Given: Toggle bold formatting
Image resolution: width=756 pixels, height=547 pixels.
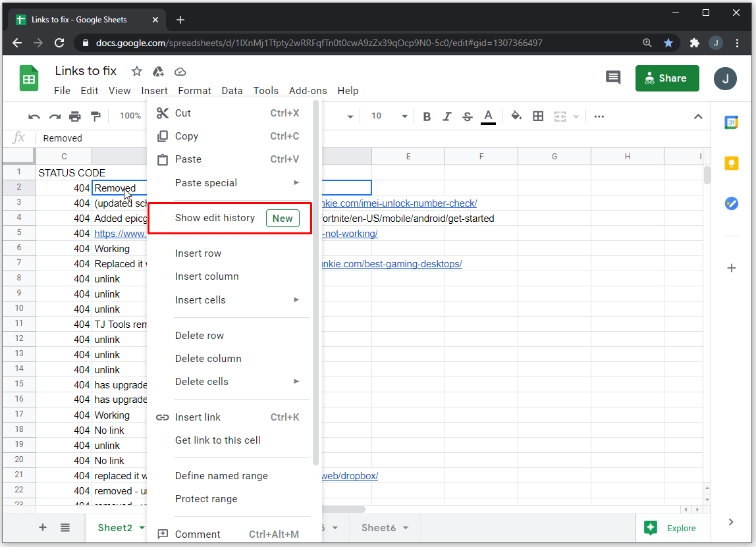Looking at the screenshot, I should point(427,117).
